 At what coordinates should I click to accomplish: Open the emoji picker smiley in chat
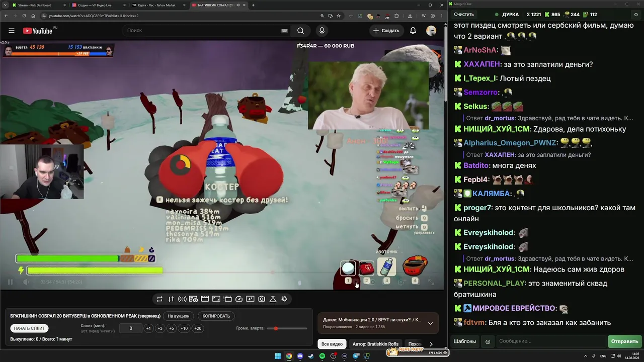[x=488, y=342]
